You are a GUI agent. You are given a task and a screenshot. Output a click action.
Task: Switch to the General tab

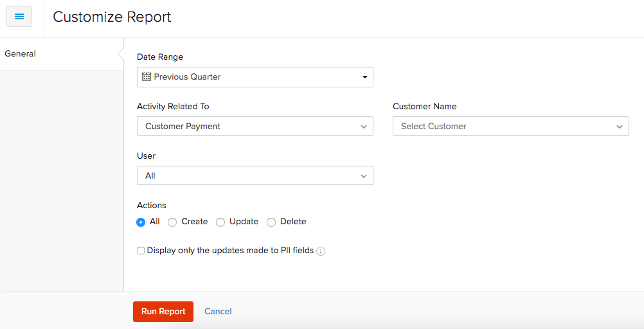tap(21, 54)
